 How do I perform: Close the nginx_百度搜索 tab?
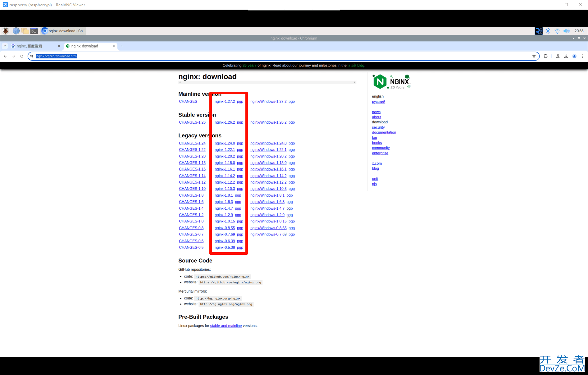pos(59,46)
